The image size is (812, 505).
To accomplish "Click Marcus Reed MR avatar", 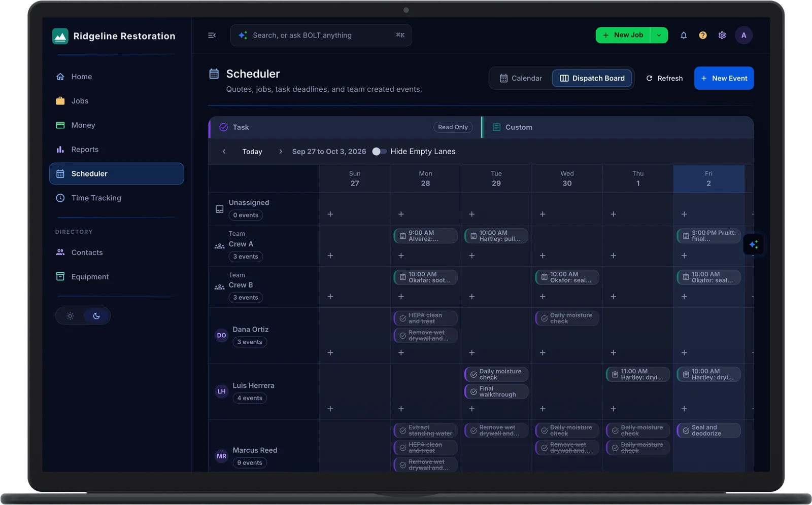I will pos(222,456).
